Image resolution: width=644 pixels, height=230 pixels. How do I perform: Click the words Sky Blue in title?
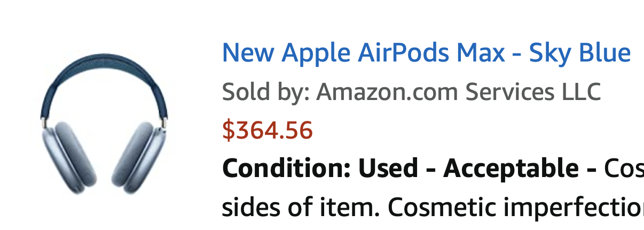pos(580,52)
